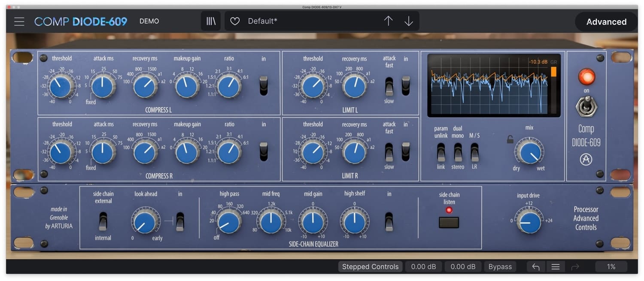Open the hamburger main menu
Viewport: 644px width, 281px height.
point(19,21)
